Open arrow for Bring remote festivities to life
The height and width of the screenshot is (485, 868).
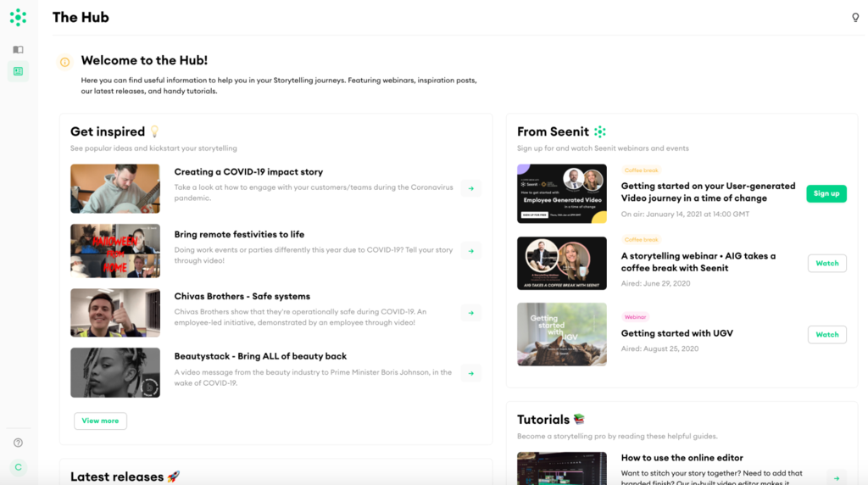click(x=471, y=251)
